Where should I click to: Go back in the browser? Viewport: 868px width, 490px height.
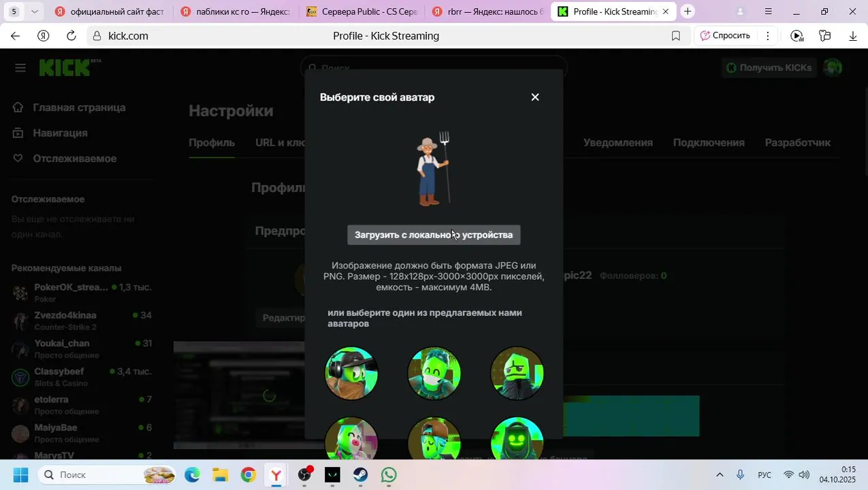[15, 36]
